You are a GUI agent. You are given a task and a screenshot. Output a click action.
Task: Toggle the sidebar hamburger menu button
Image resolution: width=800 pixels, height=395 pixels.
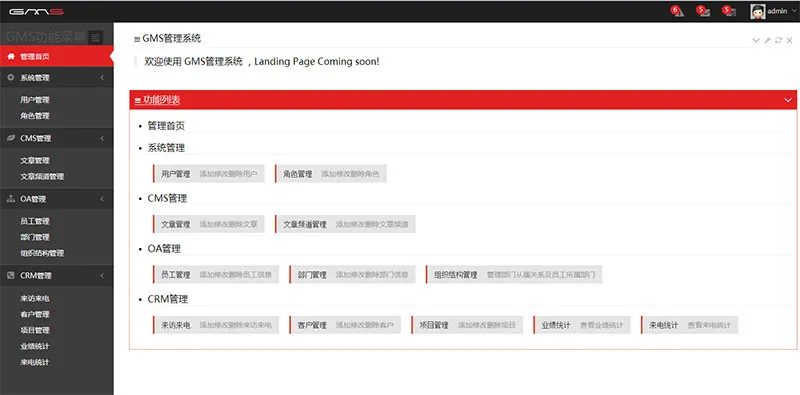pos(95,37)
